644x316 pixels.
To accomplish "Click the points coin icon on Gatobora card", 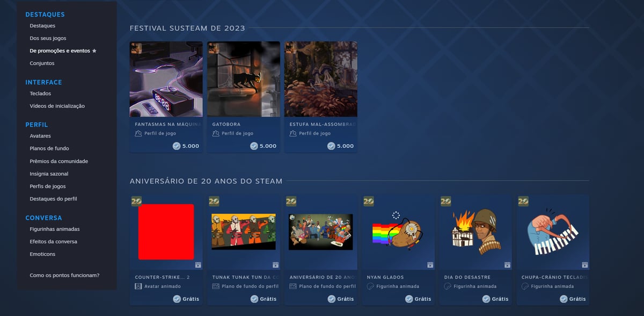I will coord(254,146).
